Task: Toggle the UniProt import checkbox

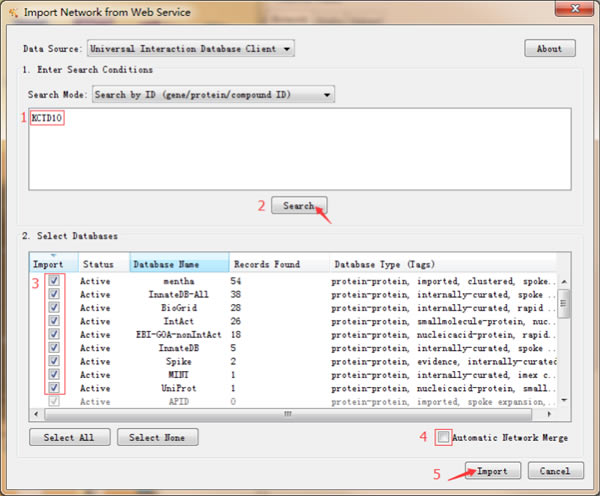Action: (x=53, y=388)
